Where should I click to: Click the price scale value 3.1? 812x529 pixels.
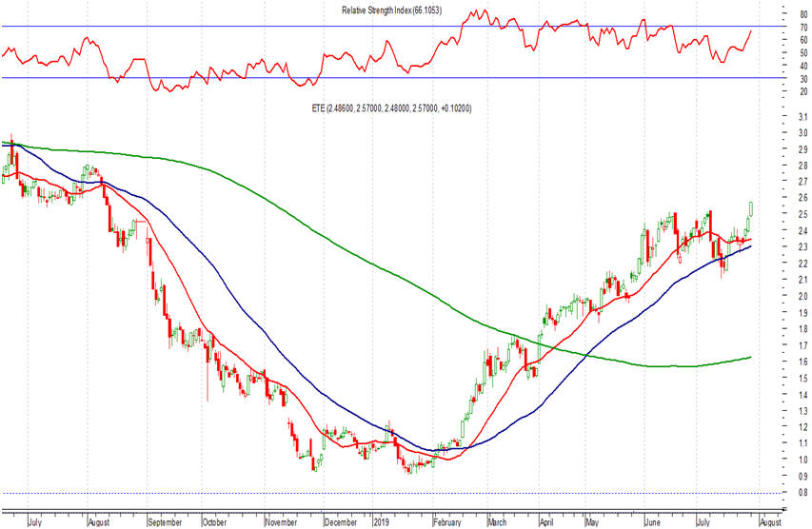[802, 117]
